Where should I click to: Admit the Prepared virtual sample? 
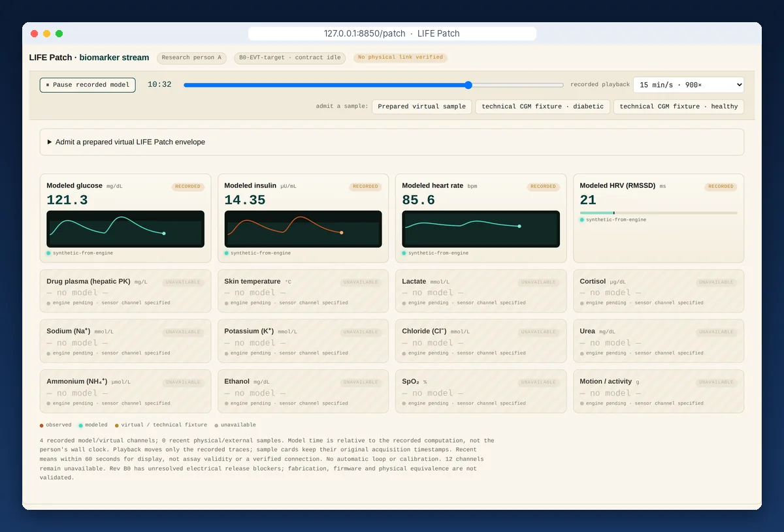tap(422, 106)
